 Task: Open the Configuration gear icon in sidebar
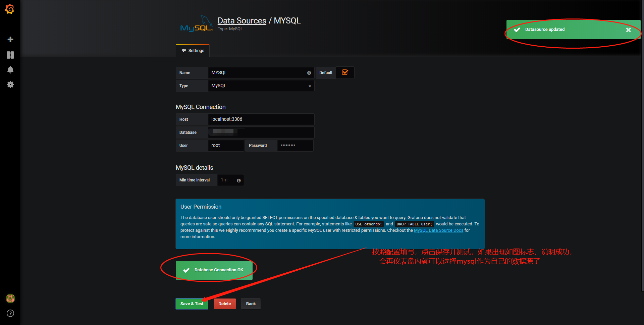(x=10, y=85)
